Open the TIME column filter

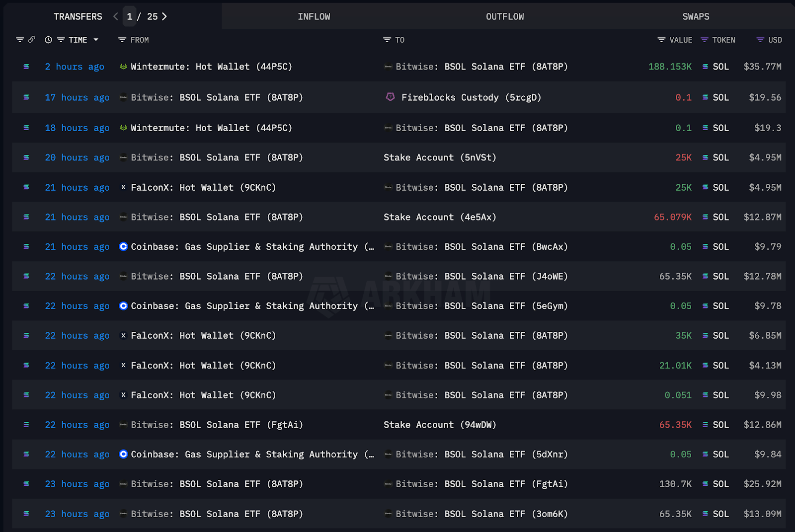coord(61,40)
